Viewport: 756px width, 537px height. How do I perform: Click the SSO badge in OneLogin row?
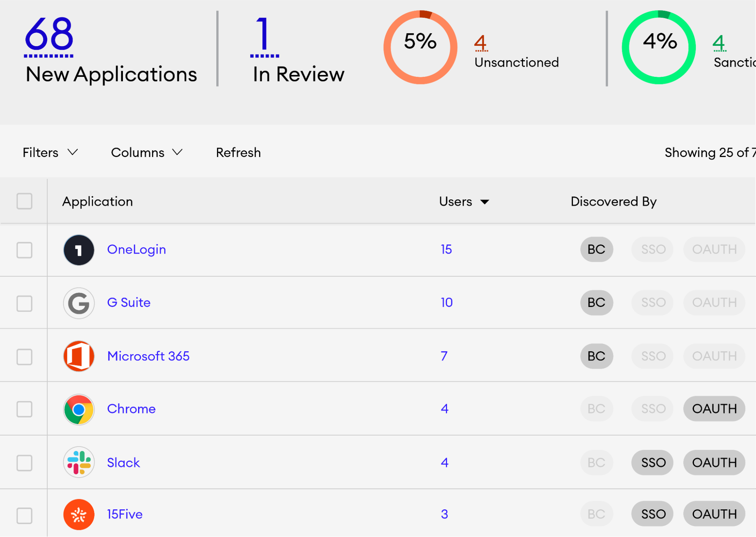[653, 249]
